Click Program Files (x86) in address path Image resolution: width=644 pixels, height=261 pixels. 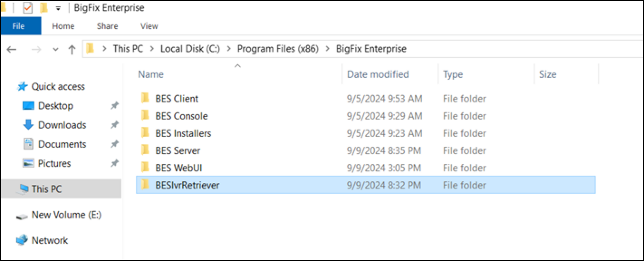278,49
